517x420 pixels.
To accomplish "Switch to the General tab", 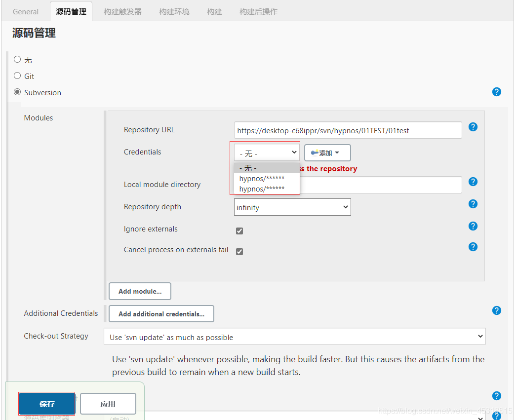I will tap(25, 11).
